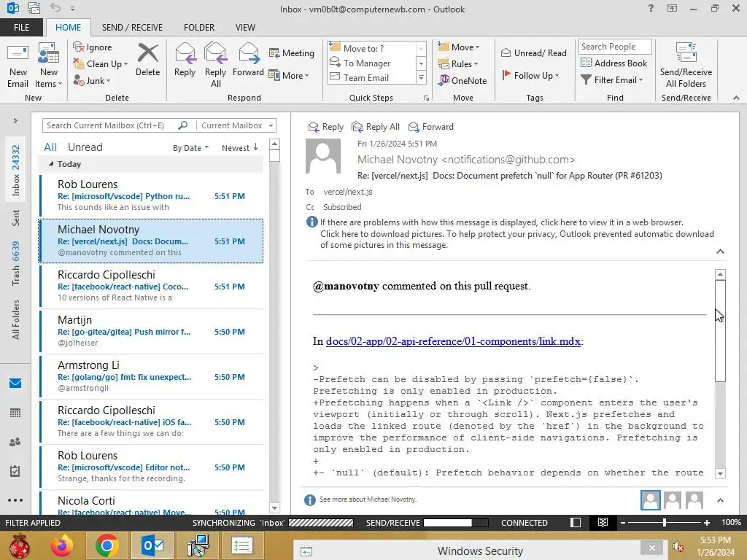
Task: Click the zoom in plus button
Action: (707, 522)
